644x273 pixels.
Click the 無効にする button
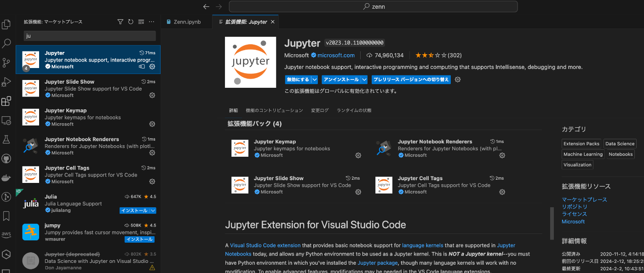tap(298, 80)
